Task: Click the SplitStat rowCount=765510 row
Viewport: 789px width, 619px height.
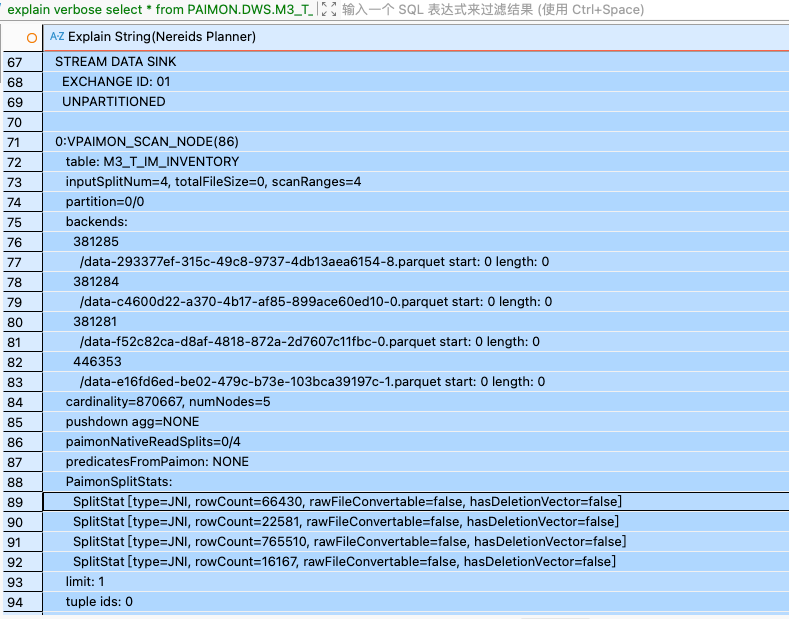Action: click(349, 541)
